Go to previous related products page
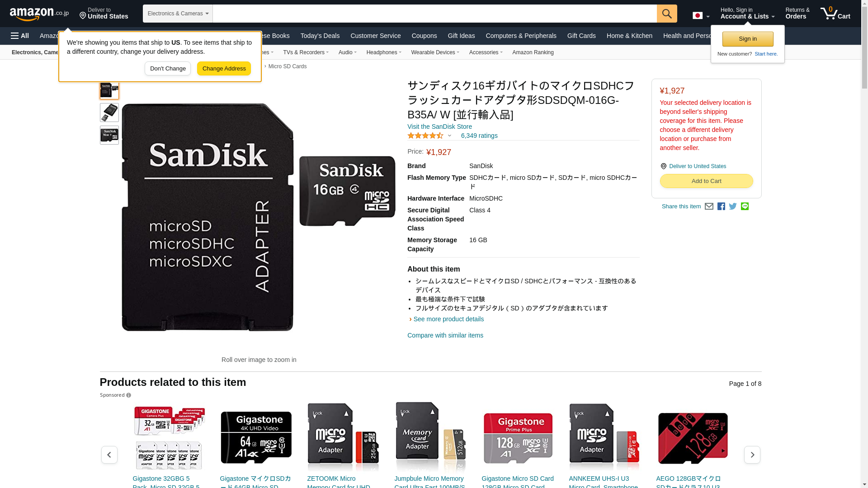This screenshot has height=488, width=868. click(109, 455)
